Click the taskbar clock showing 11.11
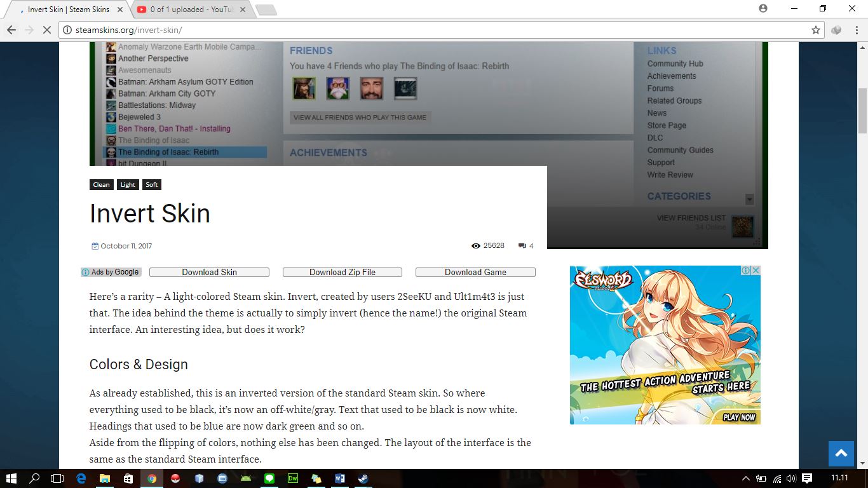 [839, 478]
